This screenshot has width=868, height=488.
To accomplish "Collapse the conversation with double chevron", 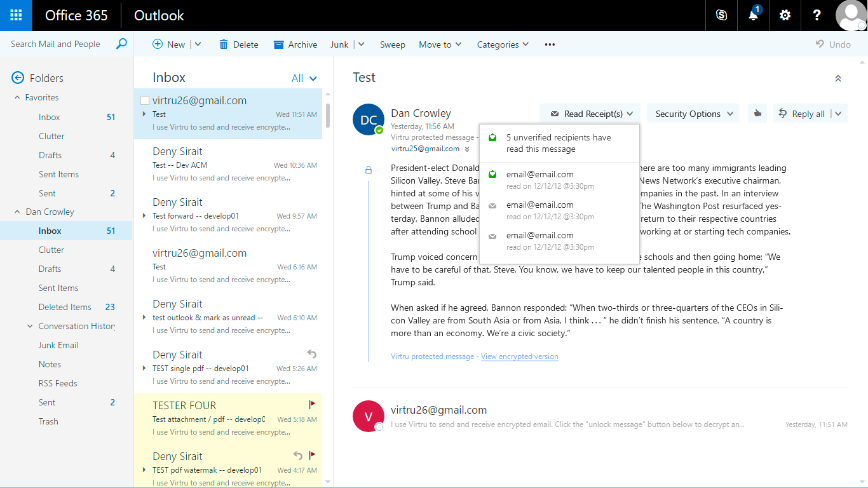I will (x=838, y=78).
